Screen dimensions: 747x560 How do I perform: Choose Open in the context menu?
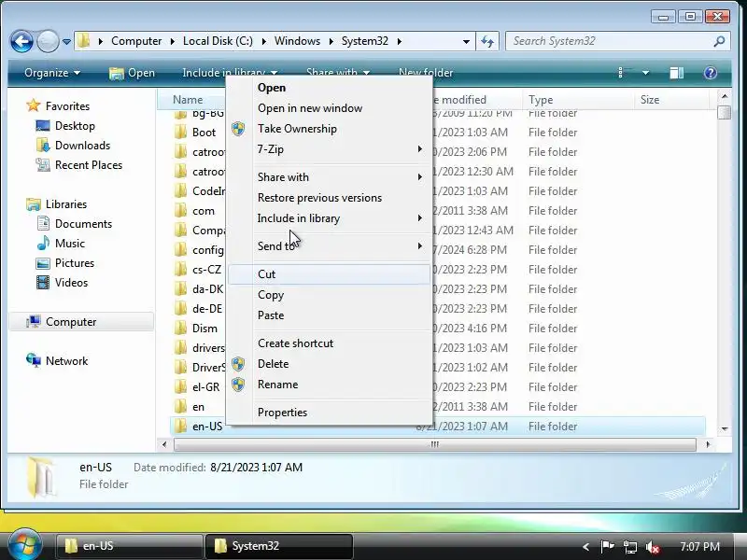(329, 88)
